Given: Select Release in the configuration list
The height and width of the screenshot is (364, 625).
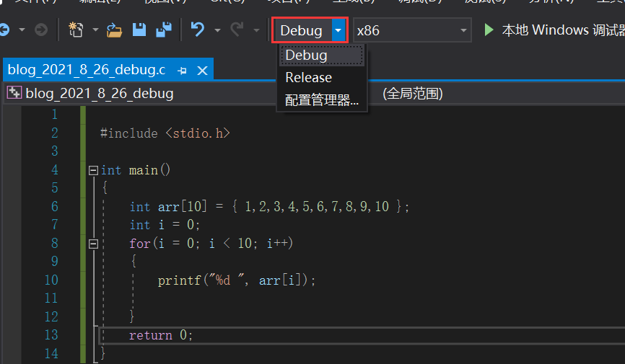Looking at the screenshot, I should [322, 77].
